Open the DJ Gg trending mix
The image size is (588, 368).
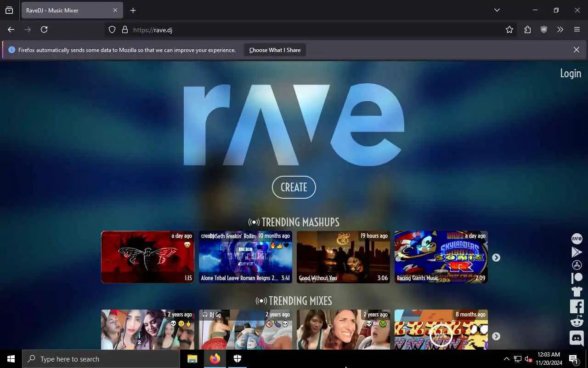245,329
